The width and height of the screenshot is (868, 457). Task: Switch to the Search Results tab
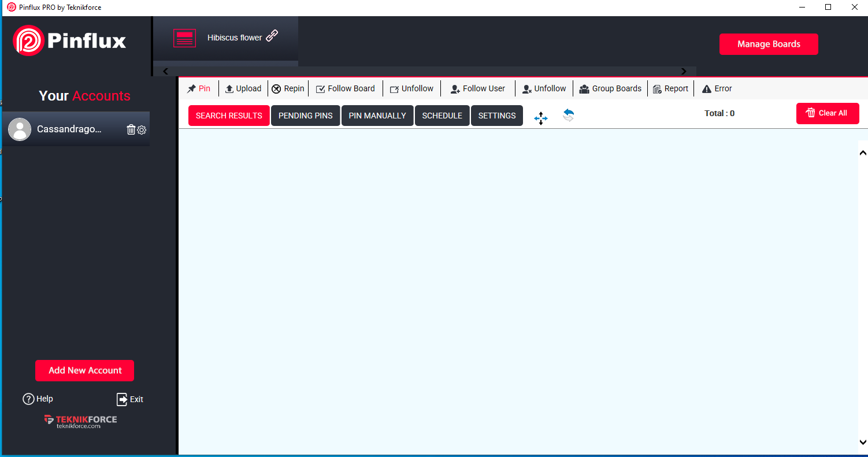[x=229, y=116]
